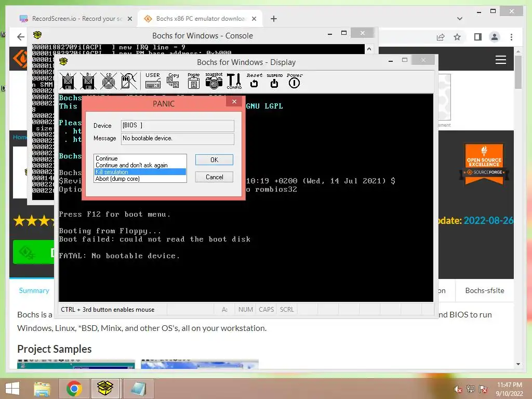Close the PANIC dialog with X
The height and width of the screenshot is (399, 532).
[234, 102]
